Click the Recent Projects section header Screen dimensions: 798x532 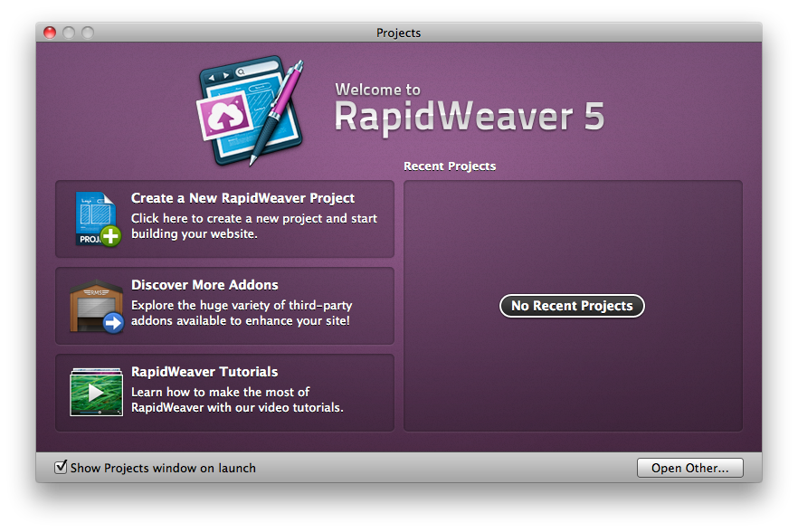[450, 166]
